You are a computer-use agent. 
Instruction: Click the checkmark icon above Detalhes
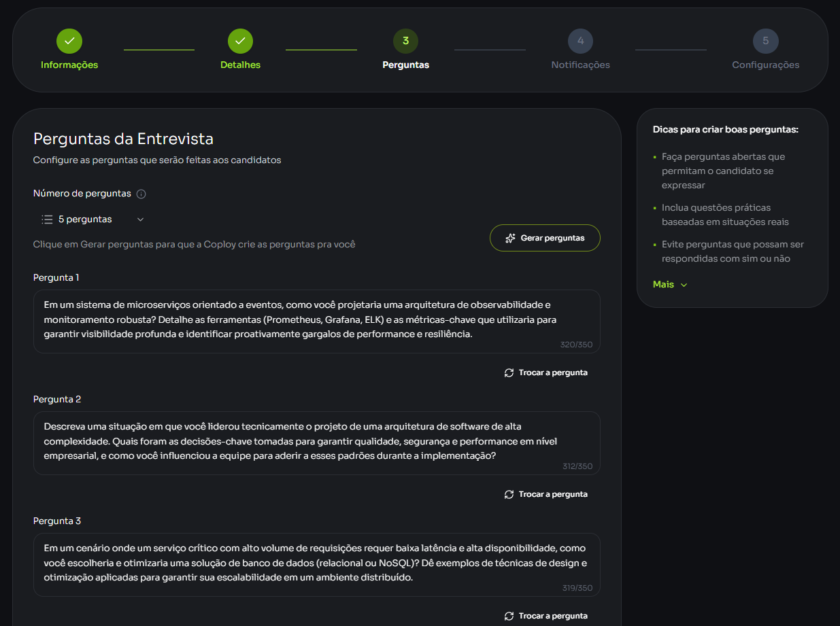pyautogui.click(x=240, y=41)
